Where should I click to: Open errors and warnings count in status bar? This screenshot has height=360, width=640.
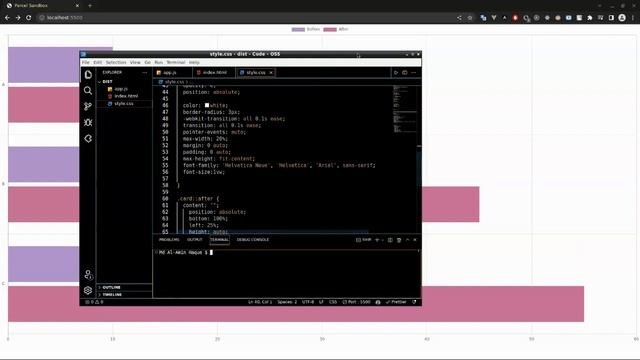[x=94, y=302]
